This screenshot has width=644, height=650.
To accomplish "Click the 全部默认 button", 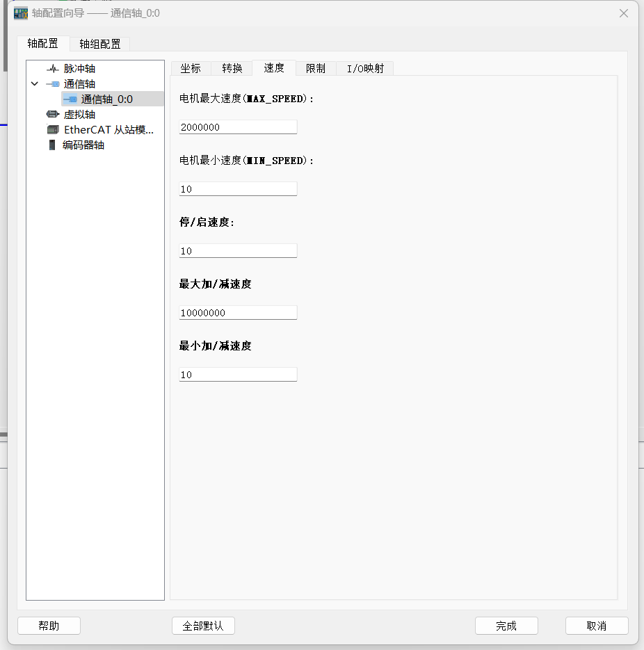I will pos(203,626).
